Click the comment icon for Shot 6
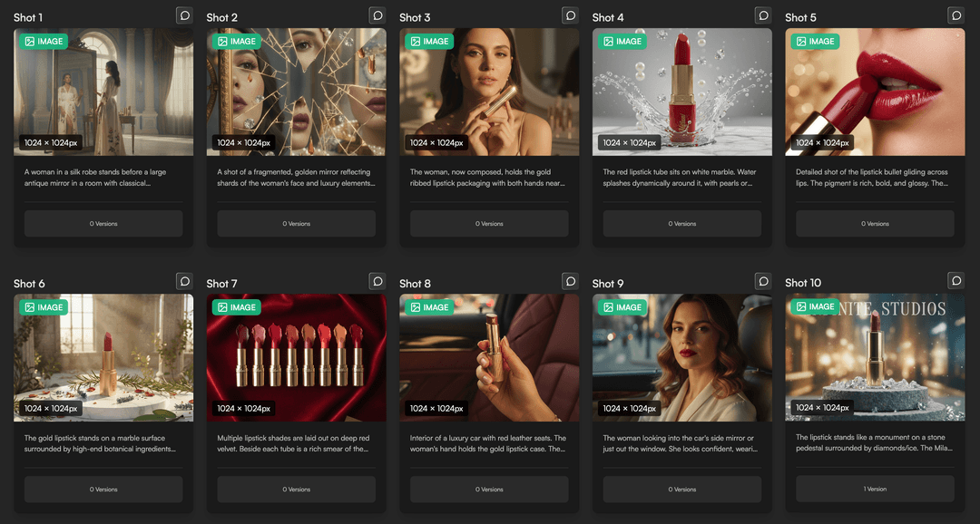Viewport: 980px width, 524px height. click(184, 281)
